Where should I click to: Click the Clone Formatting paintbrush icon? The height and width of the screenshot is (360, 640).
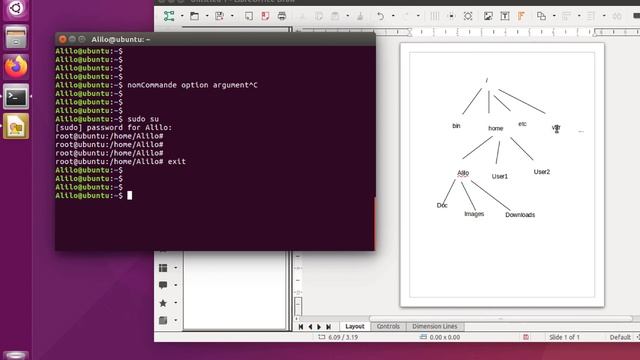point(360,16)
